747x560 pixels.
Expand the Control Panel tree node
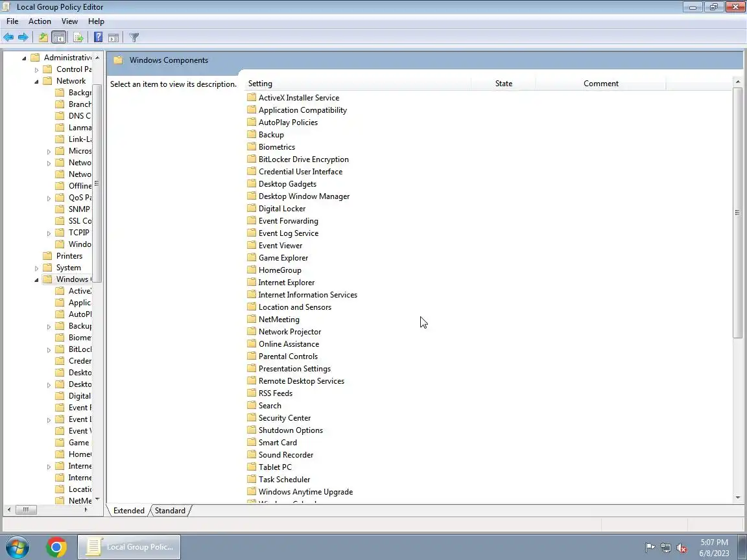37,70
